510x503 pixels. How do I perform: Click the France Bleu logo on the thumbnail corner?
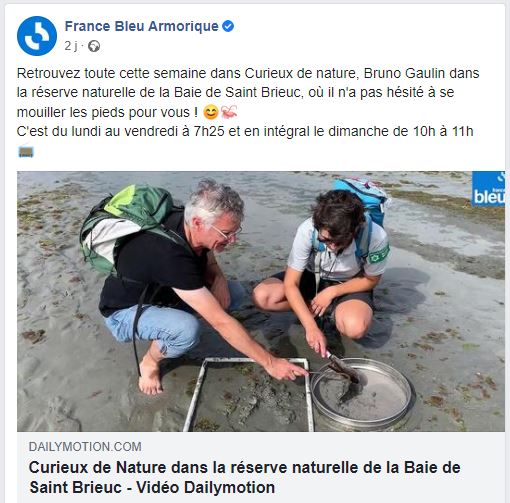[x=488, y=189]
